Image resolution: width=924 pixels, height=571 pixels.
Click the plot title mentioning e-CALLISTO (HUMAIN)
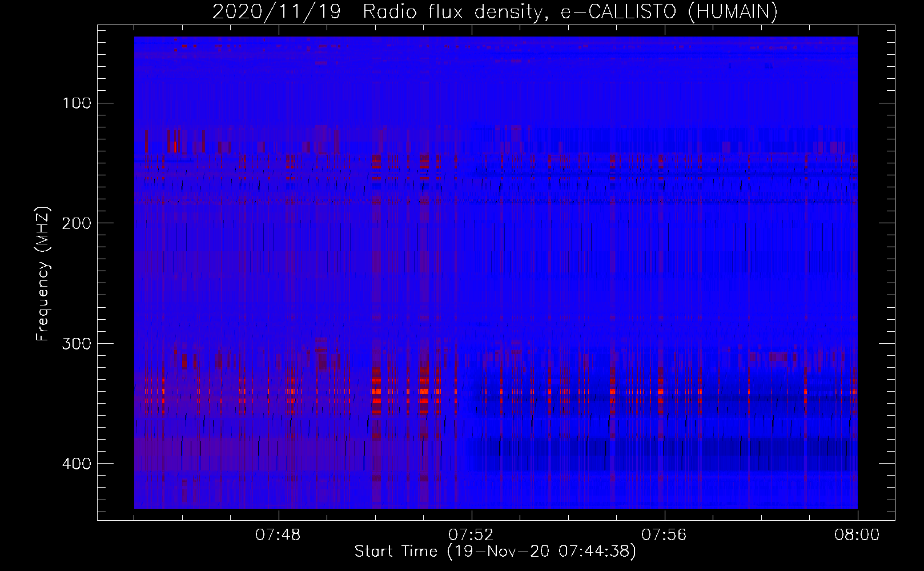coord(495,11)
